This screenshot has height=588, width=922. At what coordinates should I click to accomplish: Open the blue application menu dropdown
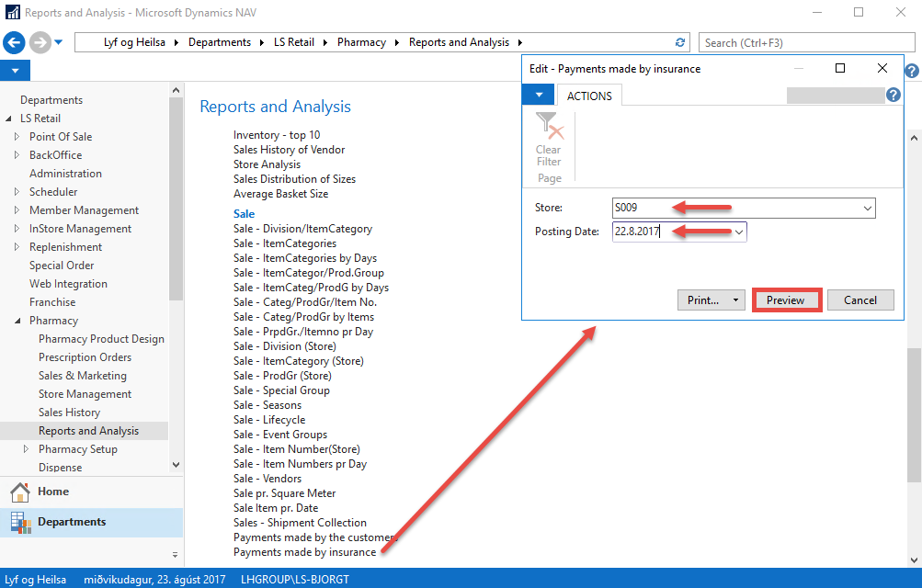pos(15,71)
